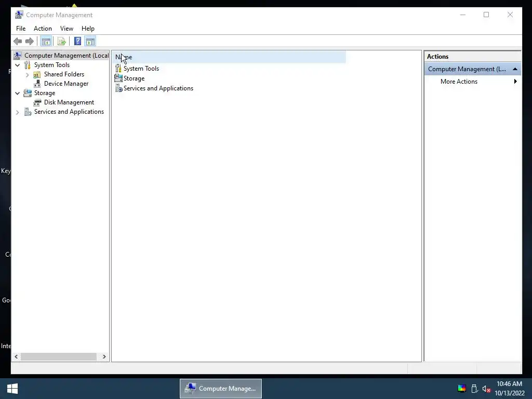This screenshot has height=399, width=532.
Task: Click the System Tools icon in the center list
Action: 118,69
